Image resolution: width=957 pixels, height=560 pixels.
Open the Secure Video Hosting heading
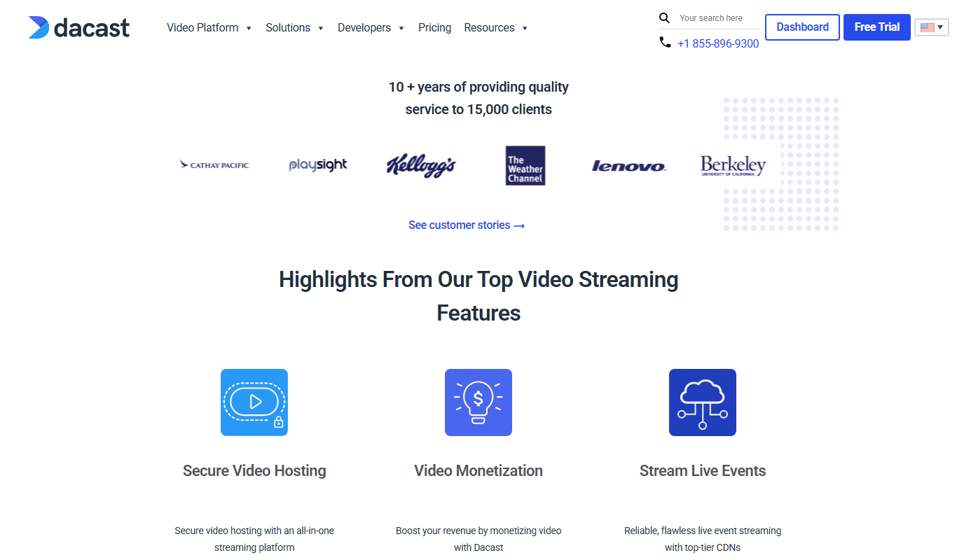pos(254,470)
